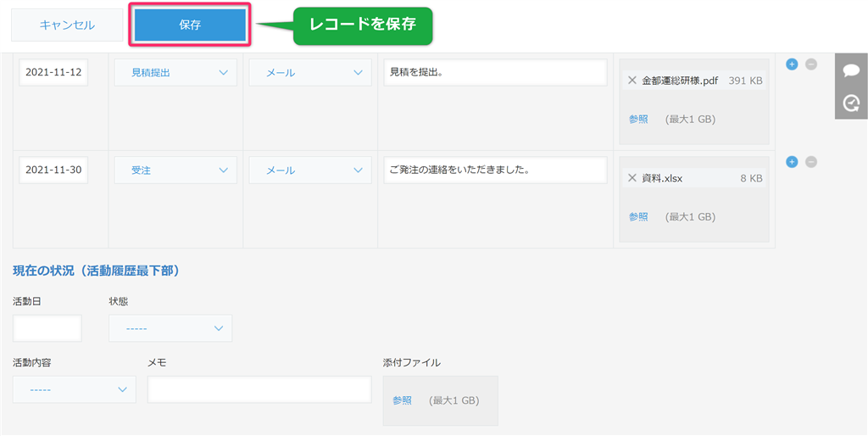
Task: Click the empty メモ text field
Action: click(x=259, y=389)
